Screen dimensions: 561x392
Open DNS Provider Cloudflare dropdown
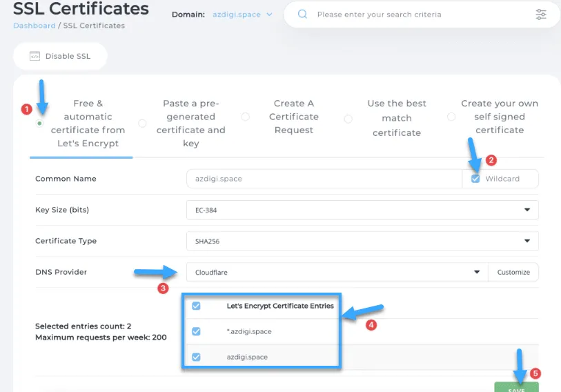(x=337, y=272)
